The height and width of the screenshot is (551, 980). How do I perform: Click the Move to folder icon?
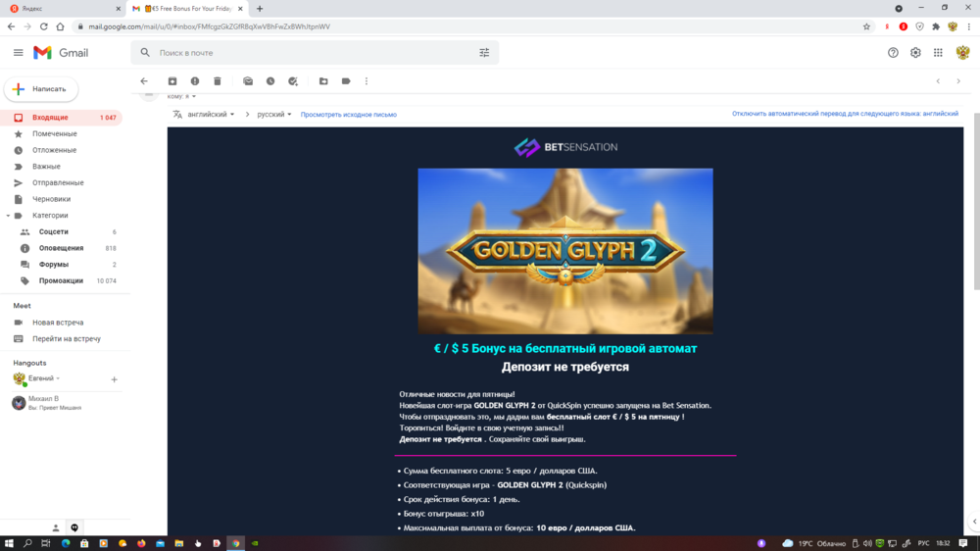pos(323,81)
